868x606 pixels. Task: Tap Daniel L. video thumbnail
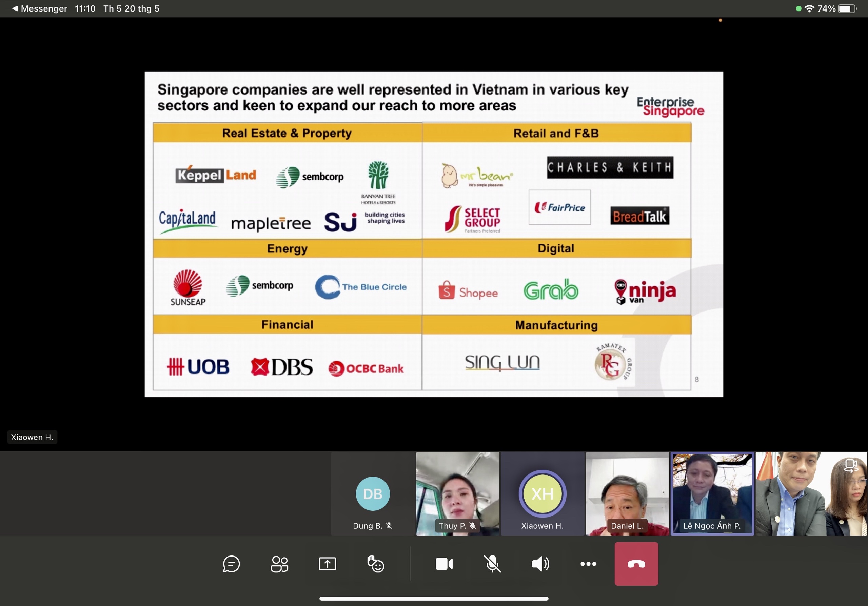627,494
